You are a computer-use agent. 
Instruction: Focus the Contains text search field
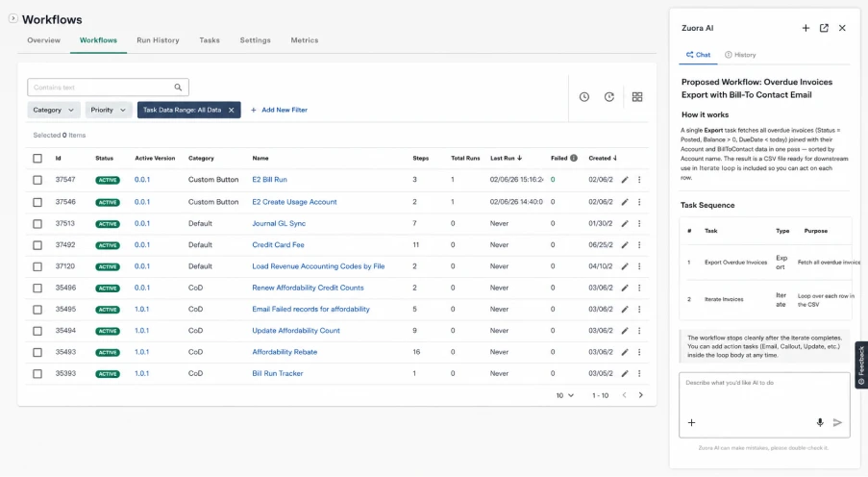[108, 88]
